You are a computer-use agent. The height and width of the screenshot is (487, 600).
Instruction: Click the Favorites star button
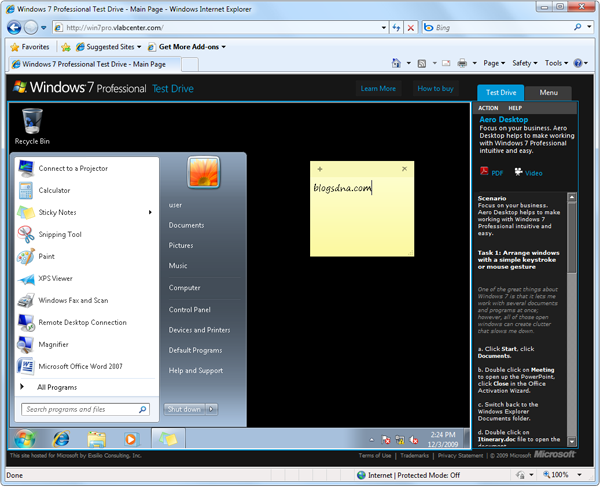tap(30, 47)
